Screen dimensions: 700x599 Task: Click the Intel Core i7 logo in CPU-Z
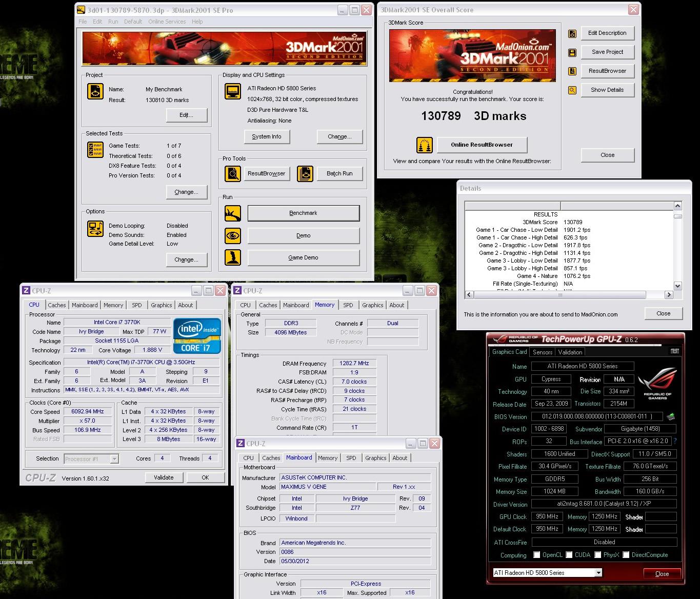click(197, 336)
